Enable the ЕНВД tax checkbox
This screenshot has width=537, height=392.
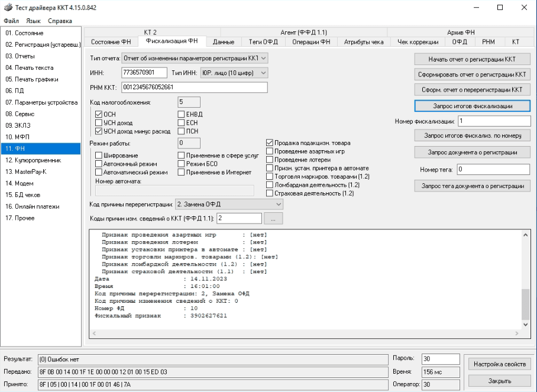coord(182,114)
